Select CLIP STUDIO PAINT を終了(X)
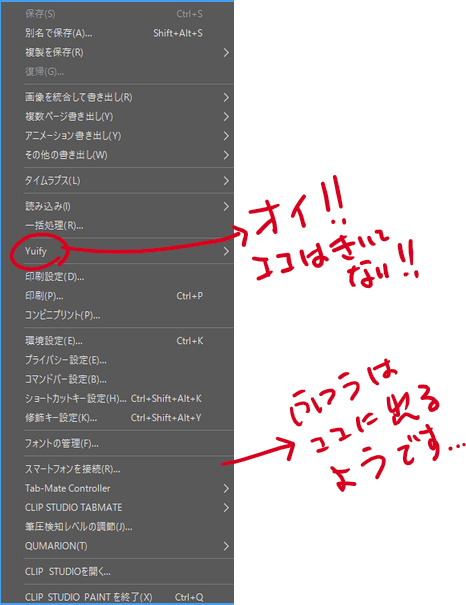The image size is (466, 605). pyautogui.click(x=117, y=597)
